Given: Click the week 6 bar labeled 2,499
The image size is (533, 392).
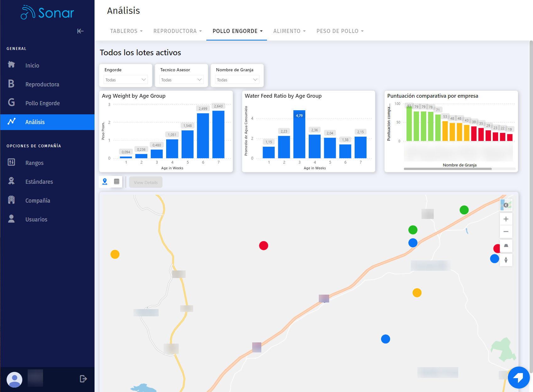Looking at the screenshot, I should [203, 136].
